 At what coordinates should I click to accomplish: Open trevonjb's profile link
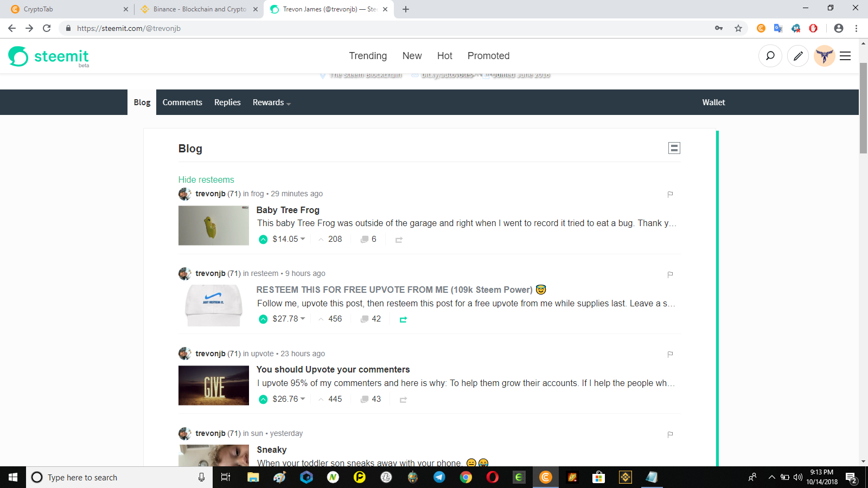coord(210,194)
